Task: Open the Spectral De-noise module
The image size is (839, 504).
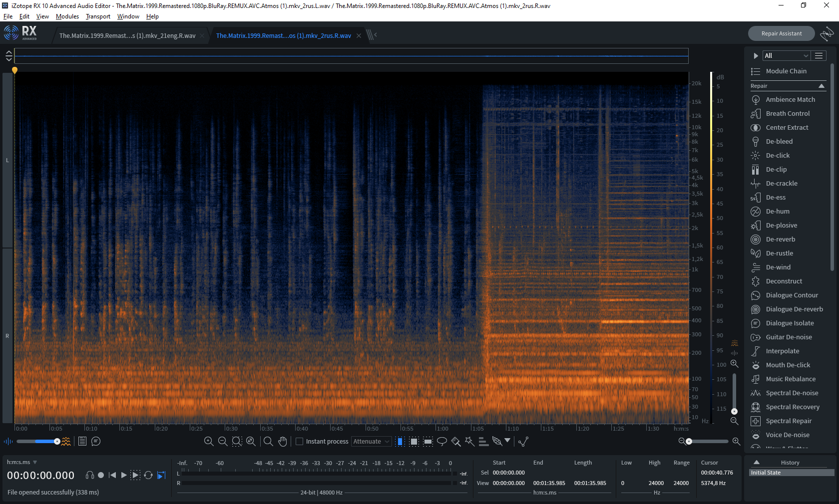Action: click(792, 393)
